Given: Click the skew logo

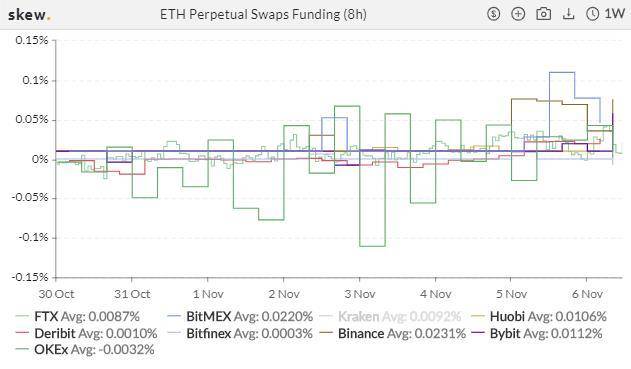Looking at the screenshot, I should tap(29, 15).
